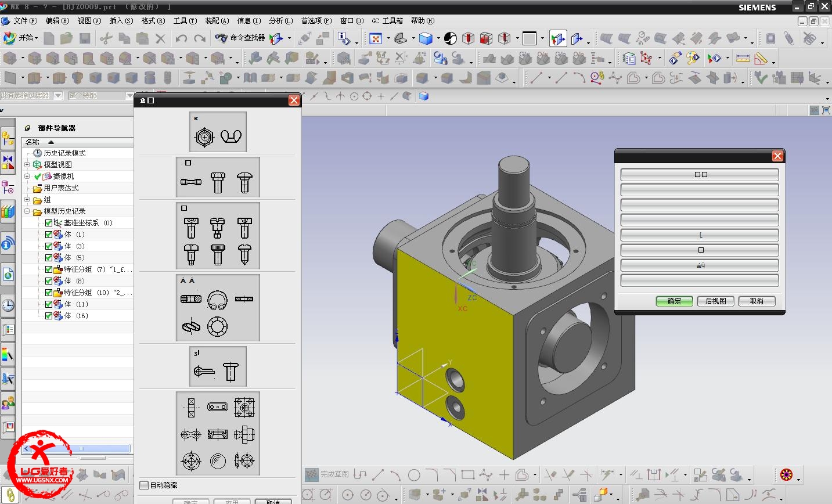
Task: Toggle the checkbox for Body (3)
Action: [49, 246]
